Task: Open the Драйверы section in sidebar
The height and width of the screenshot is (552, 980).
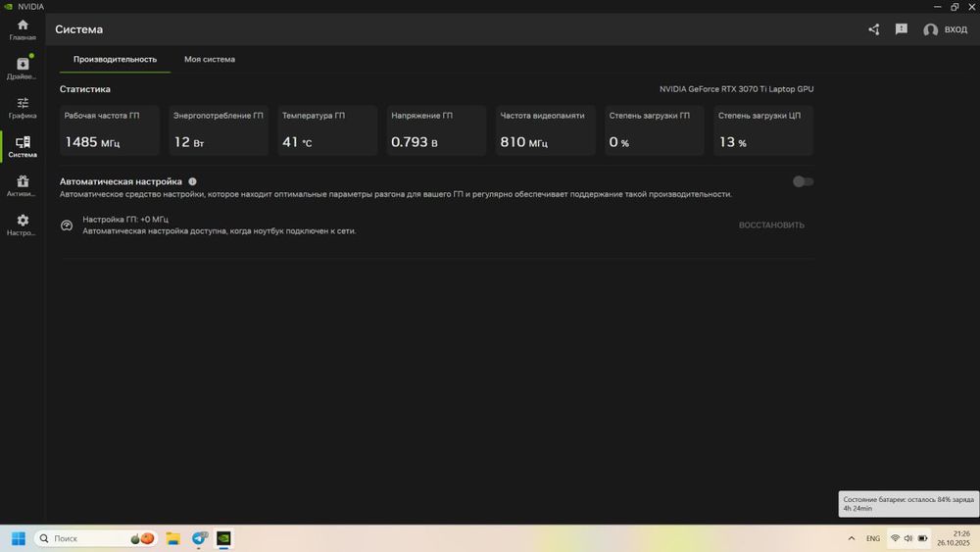Action: [x=23, y=69]
